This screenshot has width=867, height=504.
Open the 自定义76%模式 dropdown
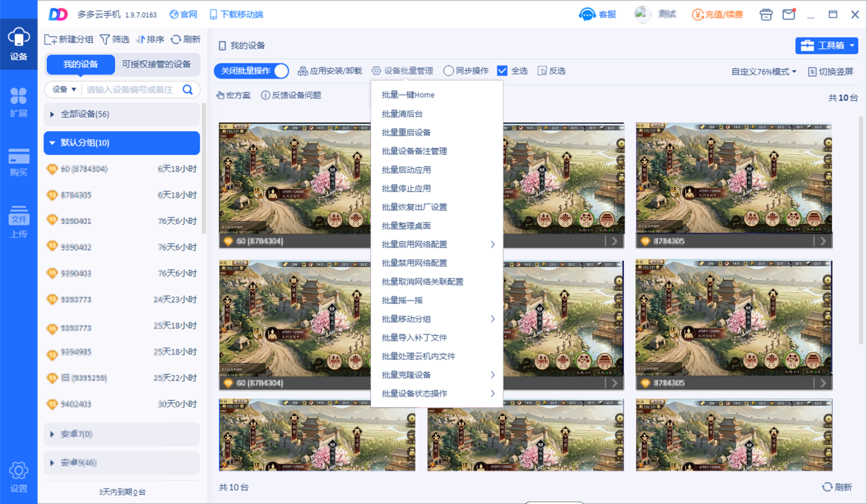pos(764,72)
